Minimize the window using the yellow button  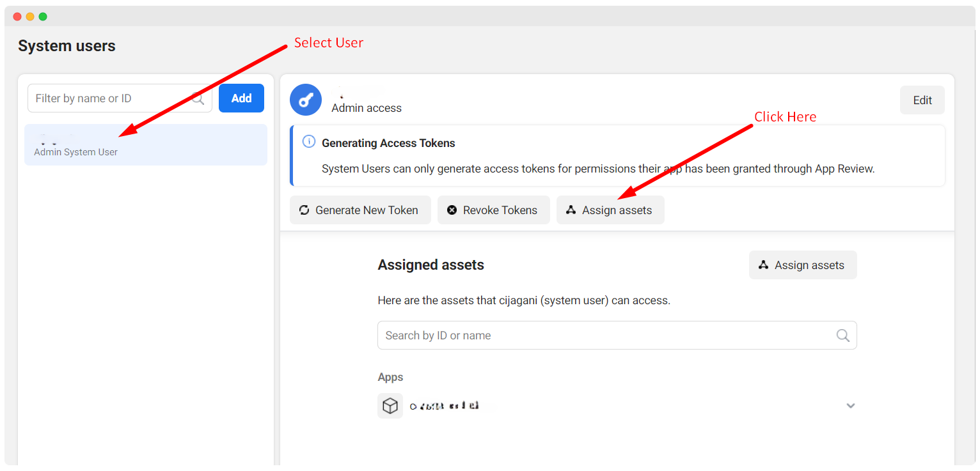pyautogui.click(x=30, y=17)
